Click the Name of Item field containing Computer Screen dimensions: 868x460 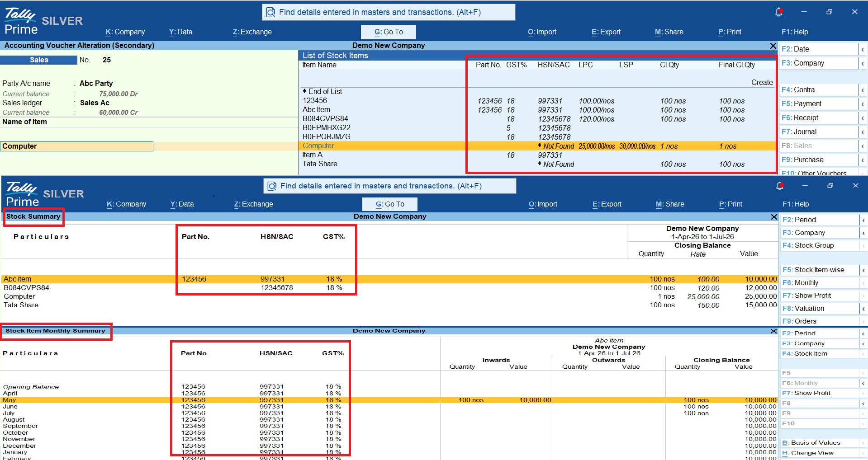77,146
